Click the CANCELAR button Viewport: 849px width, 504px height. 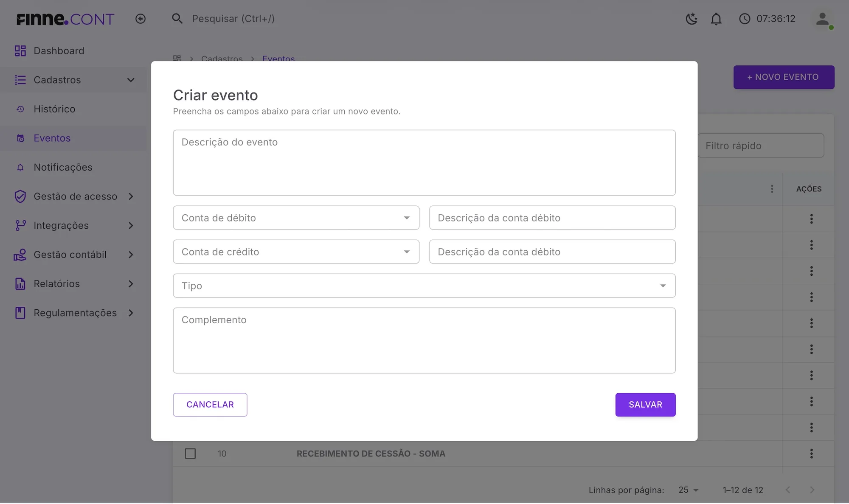tap(210, 405)
